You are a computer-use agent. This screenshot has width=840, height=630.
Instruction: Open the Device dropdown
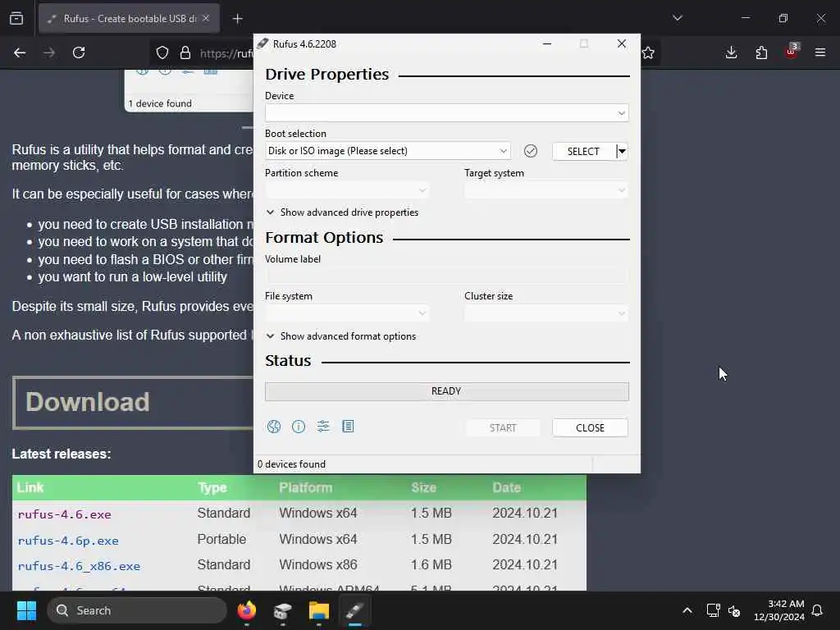pyautogui.click(x=447, y=113)
